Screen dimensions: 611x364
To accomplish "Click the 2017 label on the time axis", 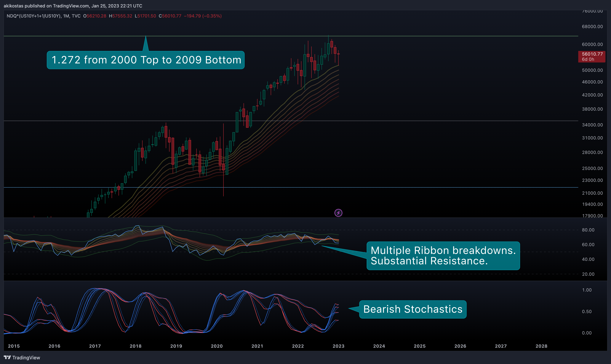I will click(95, 346).
